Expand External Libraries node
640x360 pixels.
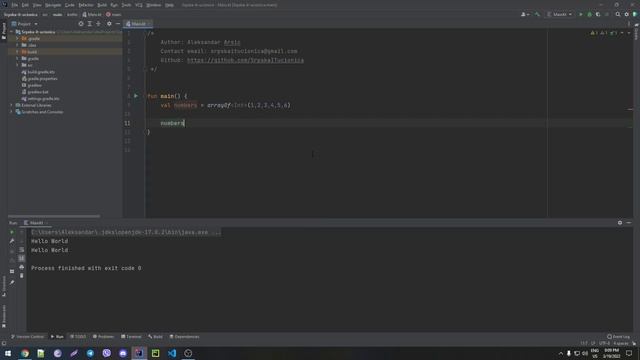[11, 105]
